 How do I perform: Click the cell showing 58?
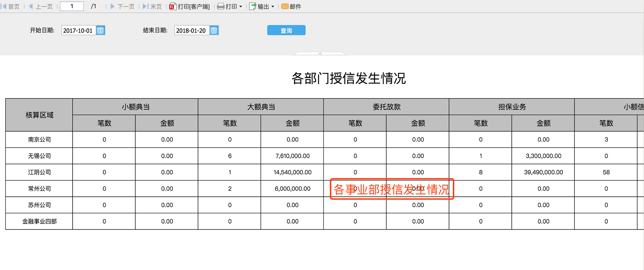(606, 172)
